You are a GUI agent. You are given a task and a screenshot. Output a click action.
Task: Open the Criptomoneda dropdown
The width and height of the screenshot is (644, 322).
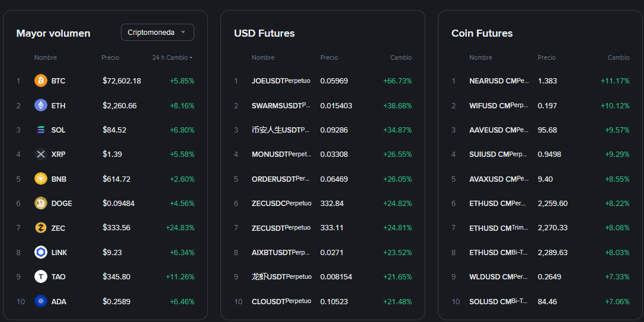pos(157,33)
